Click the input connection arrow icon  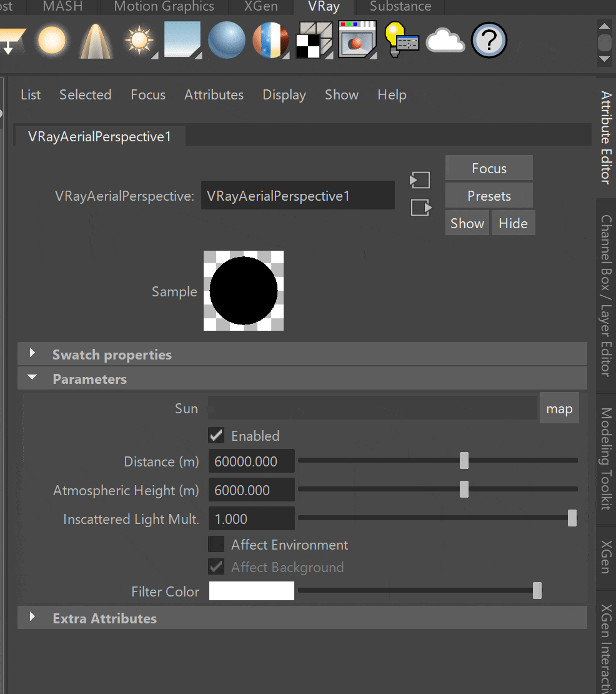(x=420, y=180)
